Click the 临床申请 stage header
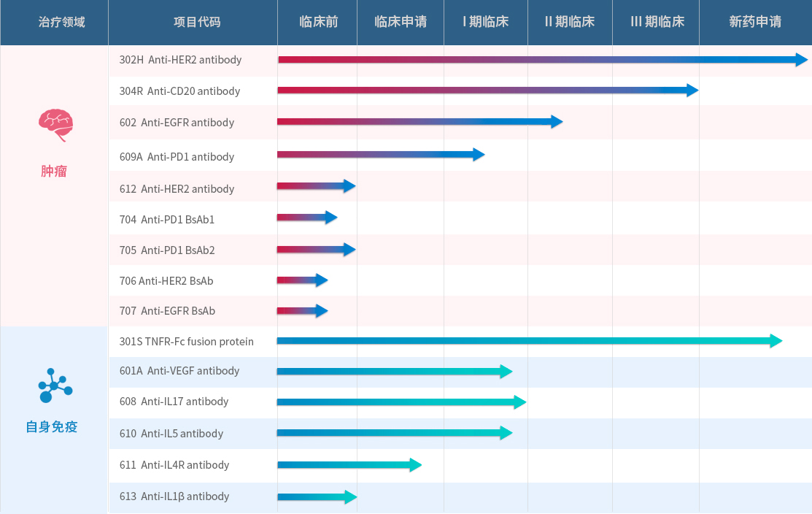Viewport: 812px width, 514px height. 401,22
